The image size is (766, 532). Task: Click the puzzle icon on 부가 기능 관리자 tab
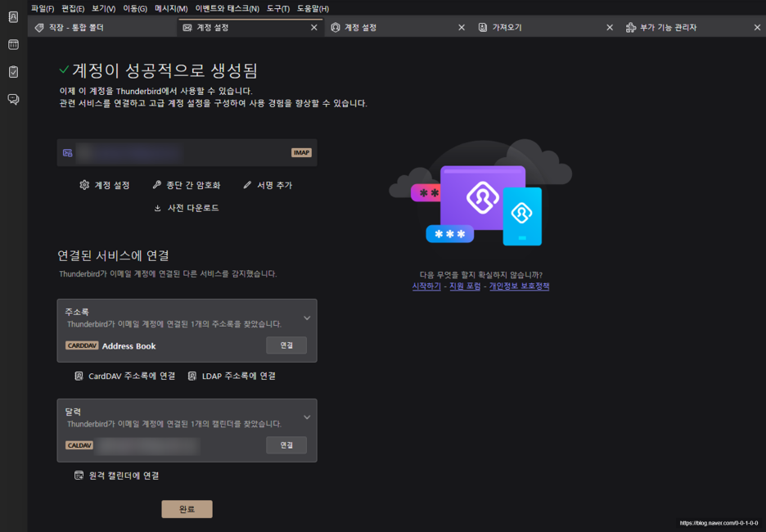point(631,27)
